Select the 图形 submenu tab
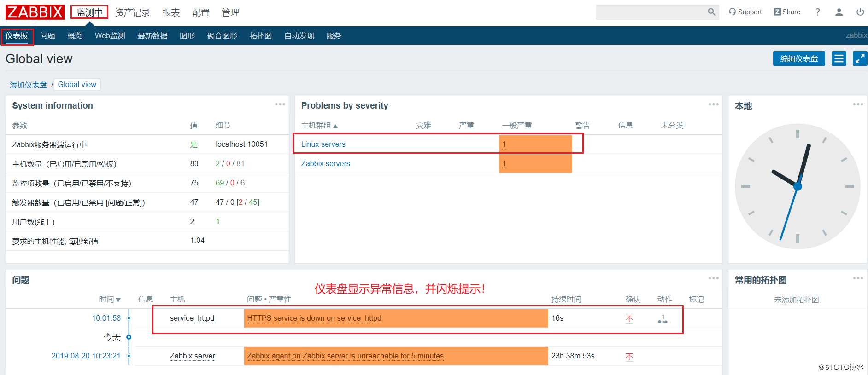 pyautogui.click(x=187, y=36)
